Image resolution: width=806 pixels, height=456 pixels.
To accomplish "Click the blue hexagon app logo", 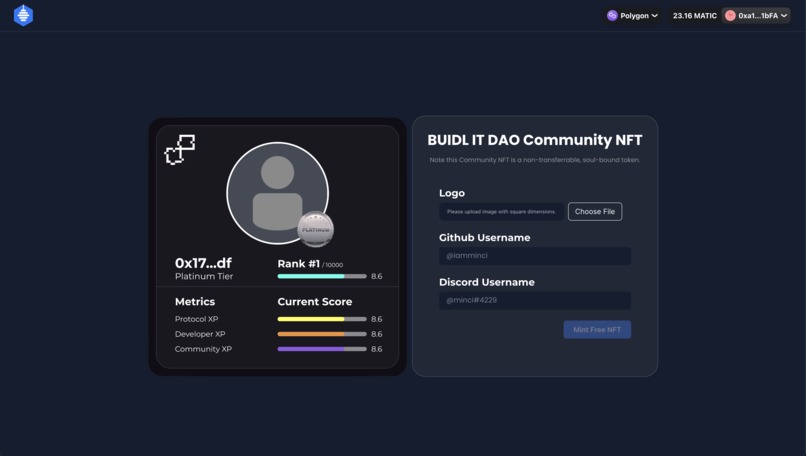I will pos(23,15).
